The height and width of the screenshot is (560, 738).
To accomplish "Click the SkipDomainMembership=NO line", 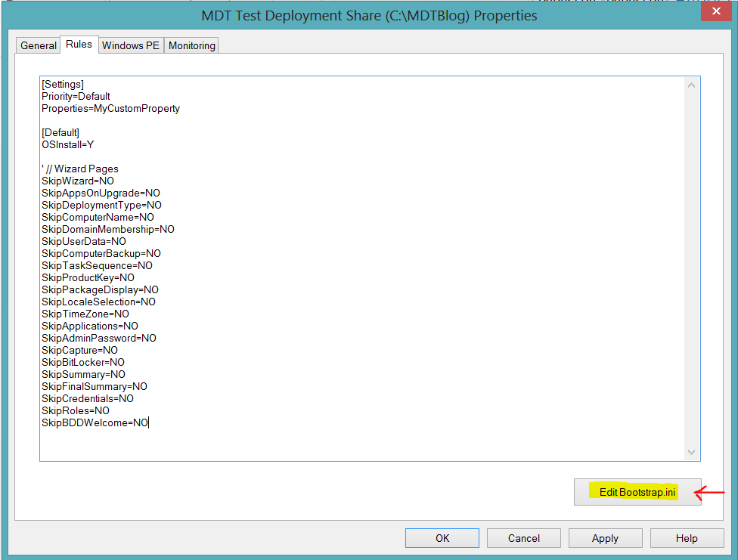I will pos(108,230).
